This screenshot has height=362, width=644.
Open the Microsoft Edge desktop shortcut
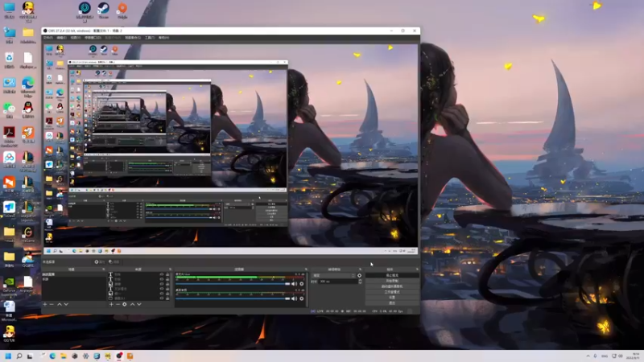(x=28, y=86)
